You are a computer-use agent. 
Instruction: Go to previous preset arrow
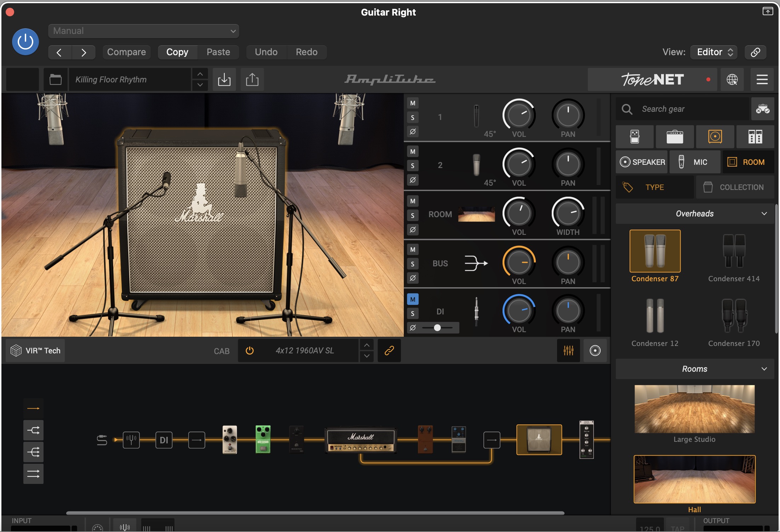tap(59, 52)
